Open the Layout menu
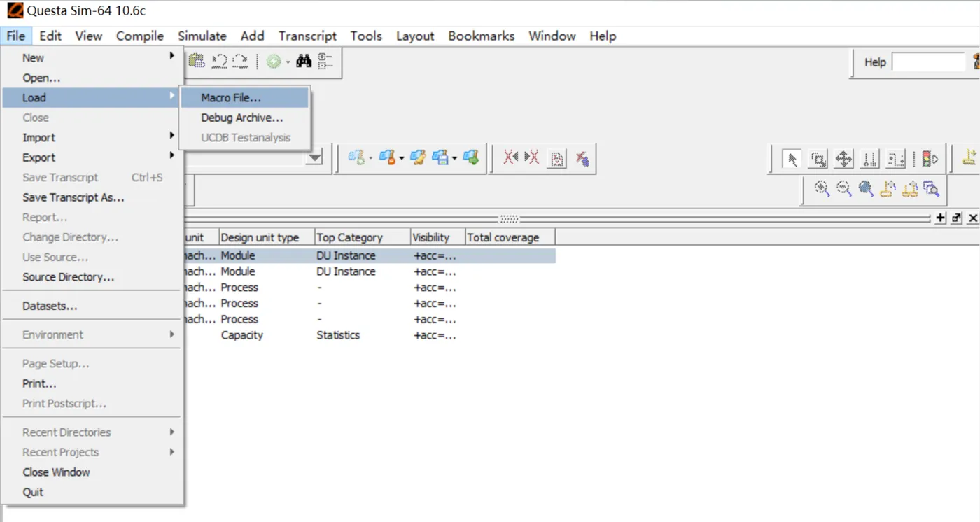The image size is (980, 522). click(x=415, y=36)
